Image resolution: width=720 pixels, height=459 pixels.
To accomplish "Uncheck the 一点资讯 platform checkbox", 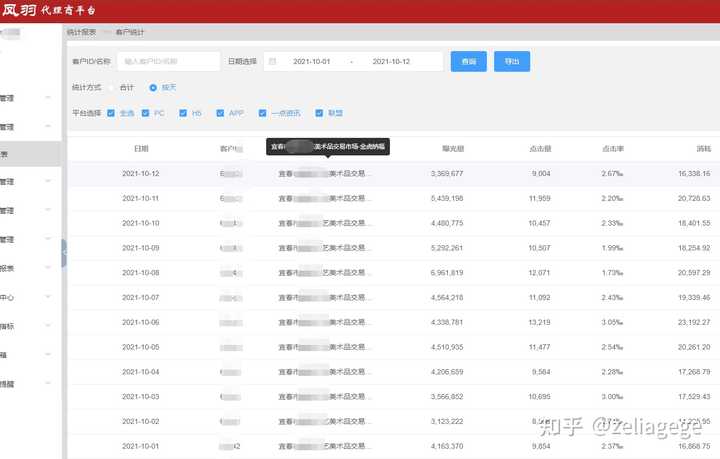I will [262, 113].
